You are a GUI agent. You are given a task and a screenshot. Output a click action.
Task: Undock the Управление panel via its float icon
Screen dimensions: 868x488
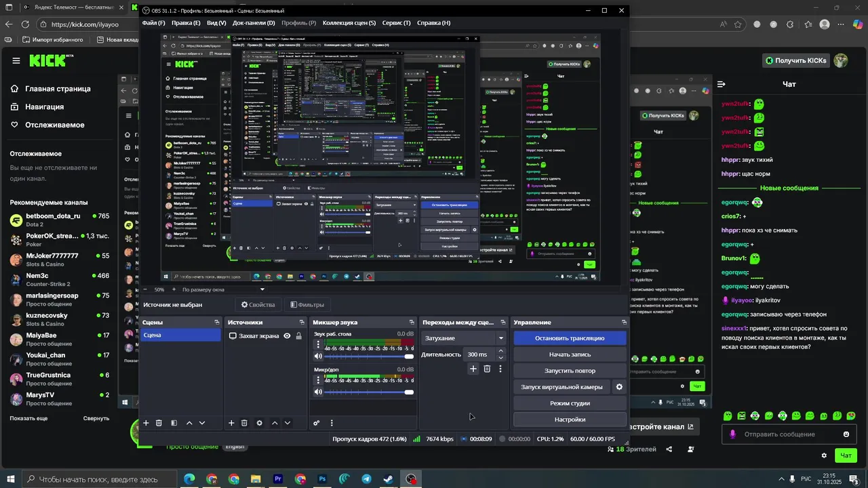coord(625,323)
